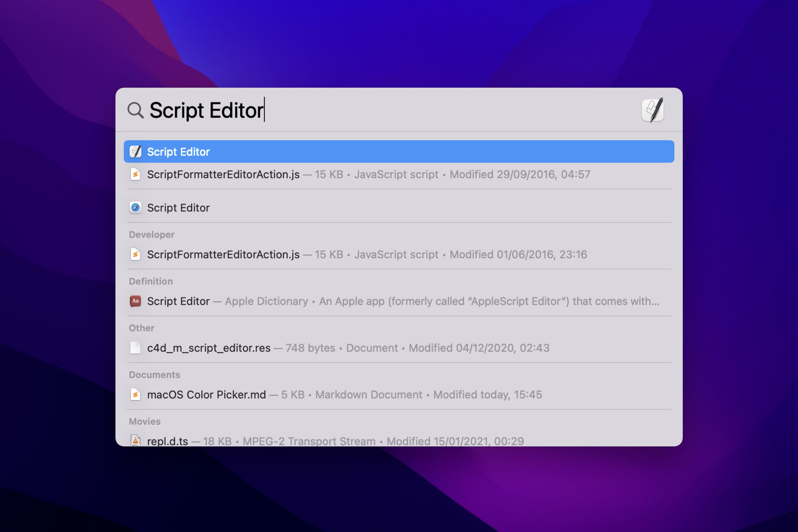Open macOS Color Picker.md Markdown document
This screenshot has height=532, width=798.
coord(399,395)
